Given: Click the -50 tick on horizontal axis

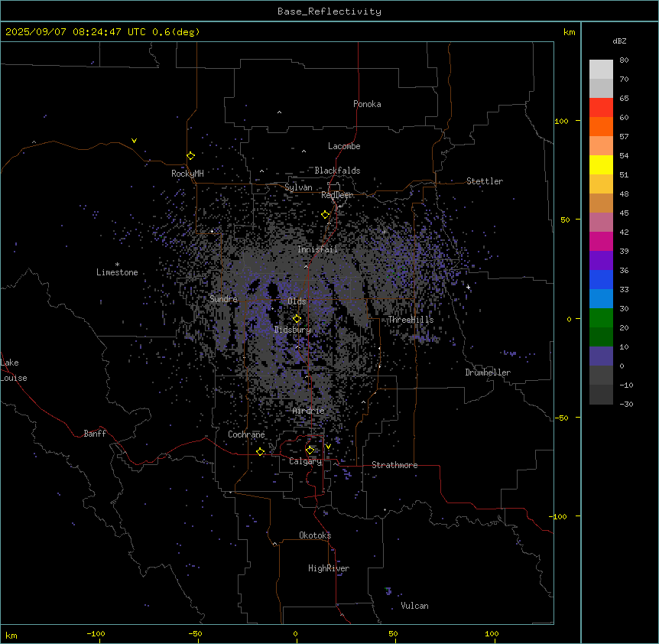Looking at the screenshot, I should [195, 633].
